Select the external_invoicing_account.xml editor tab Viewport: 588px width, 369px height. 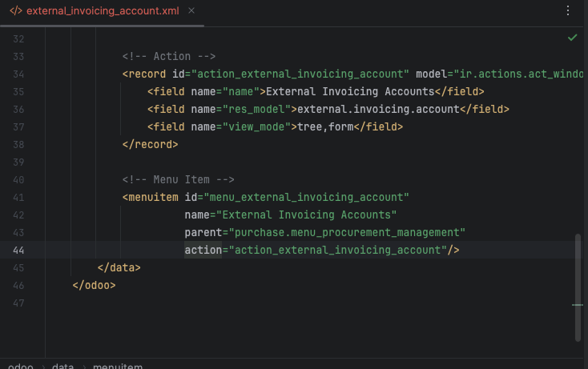click(x=103, y=11)
